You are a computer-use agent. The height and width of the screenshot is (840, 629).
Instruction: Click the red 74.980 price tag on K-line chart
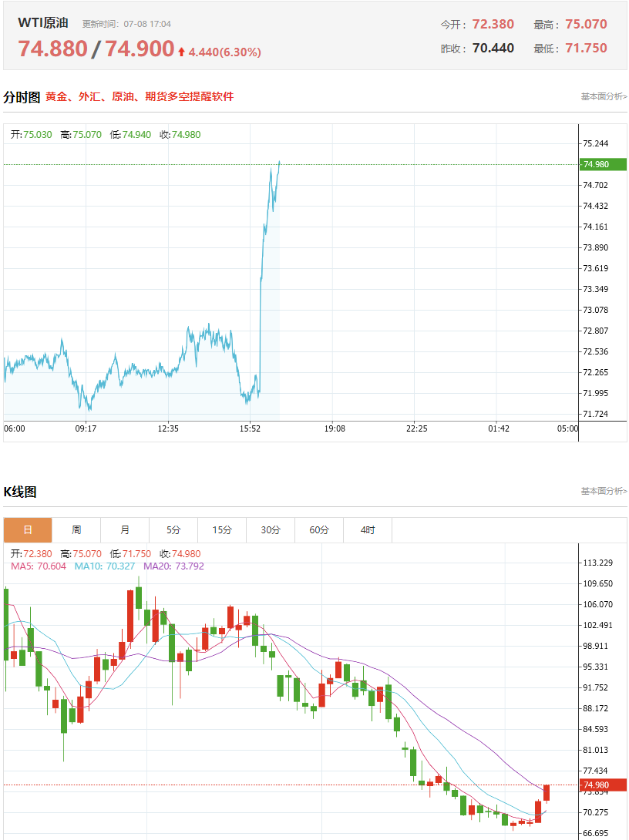tap(603, 785)
